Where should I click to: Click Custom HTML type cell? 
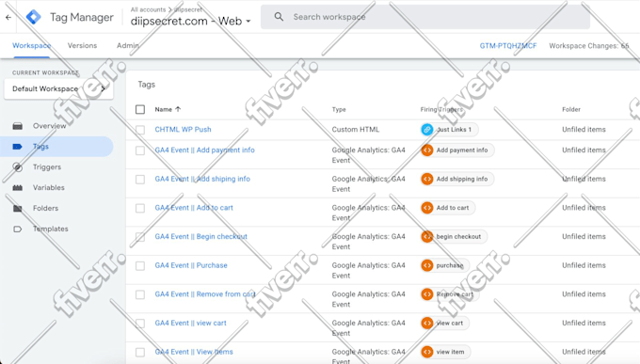356,130
